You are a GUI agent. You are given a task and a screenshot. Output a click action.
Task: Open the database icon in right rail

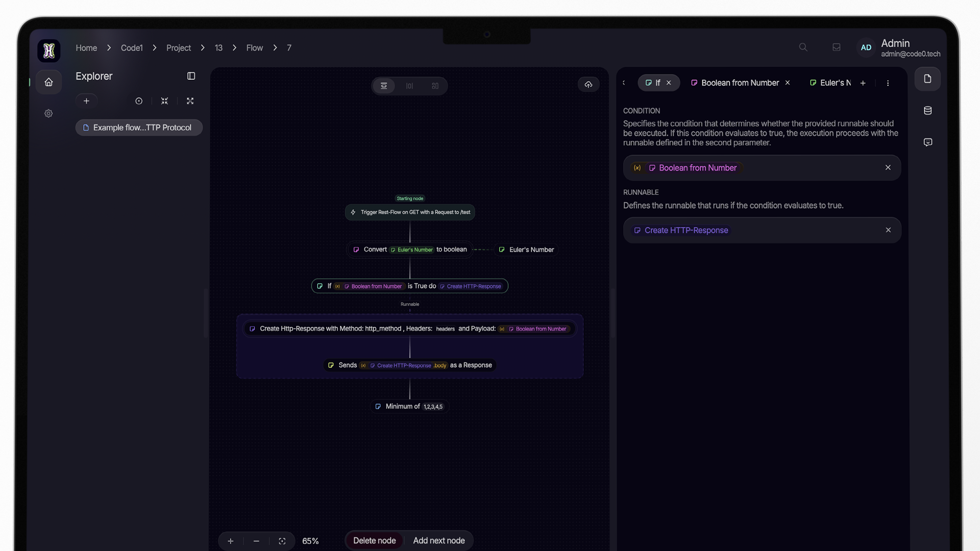[x=927, y=111]
